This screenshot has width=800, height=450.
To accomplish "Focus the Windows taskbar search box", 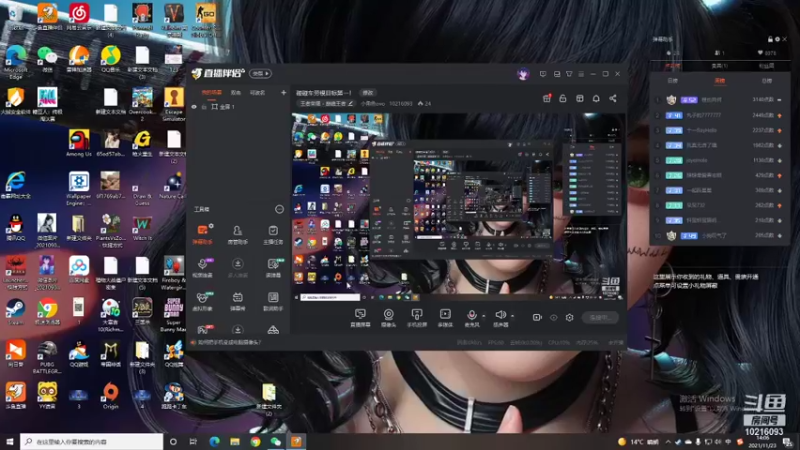I will click(92, 441).
